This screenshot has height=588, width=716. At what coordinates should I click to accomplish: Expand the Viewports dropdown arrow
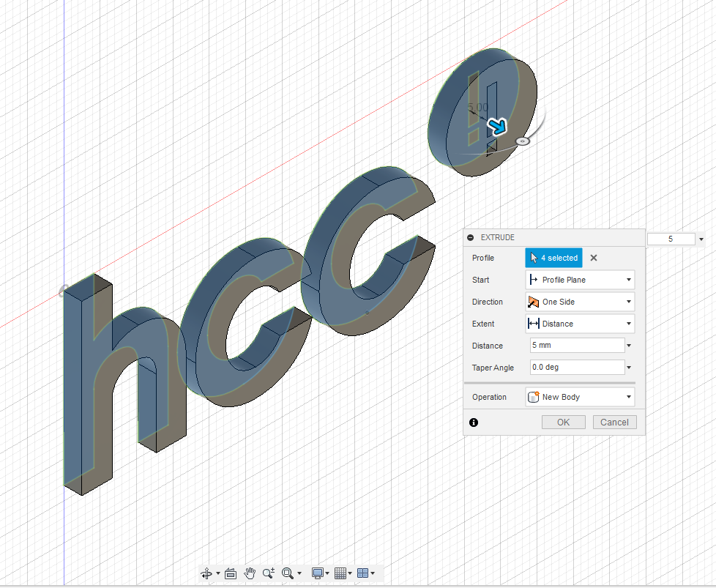click(373, 573)
